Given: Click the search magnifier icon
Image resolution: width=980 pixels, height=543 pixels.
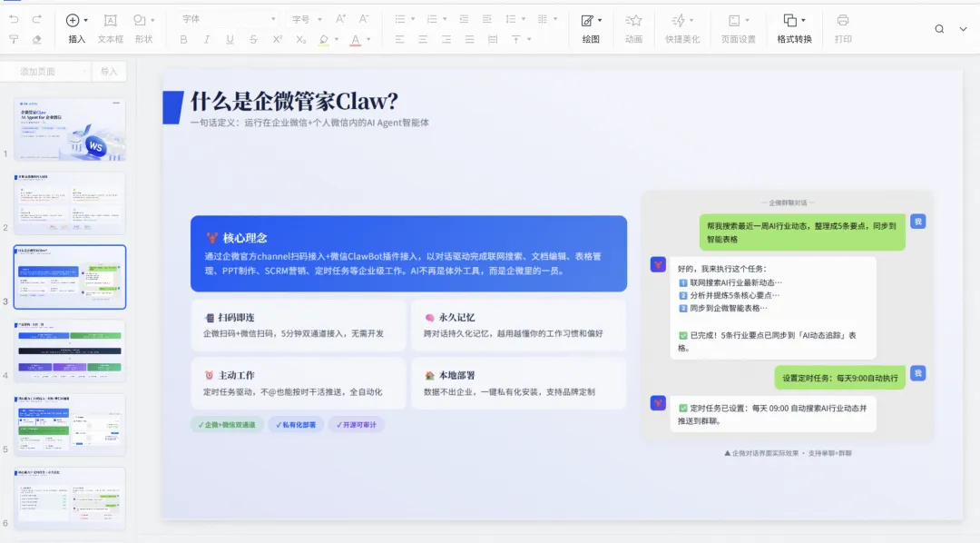Looking at the screenshot, I should [x=939, y=29].
